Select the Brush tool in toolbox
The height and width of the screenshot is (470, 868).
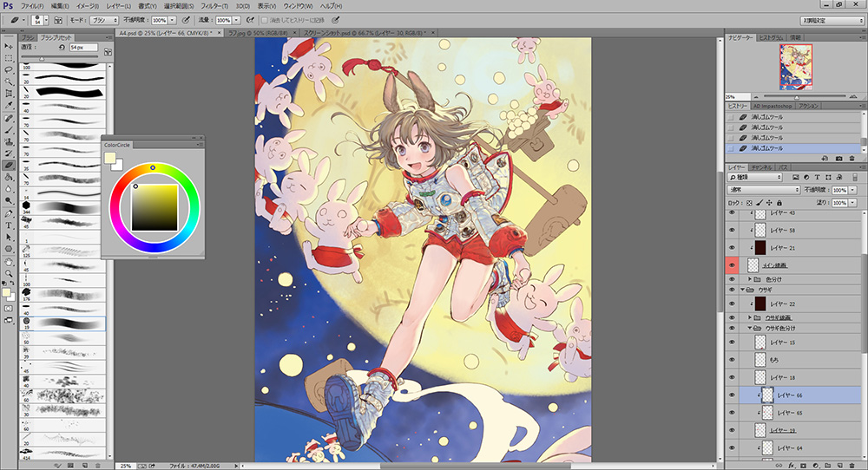pos(9,130)
